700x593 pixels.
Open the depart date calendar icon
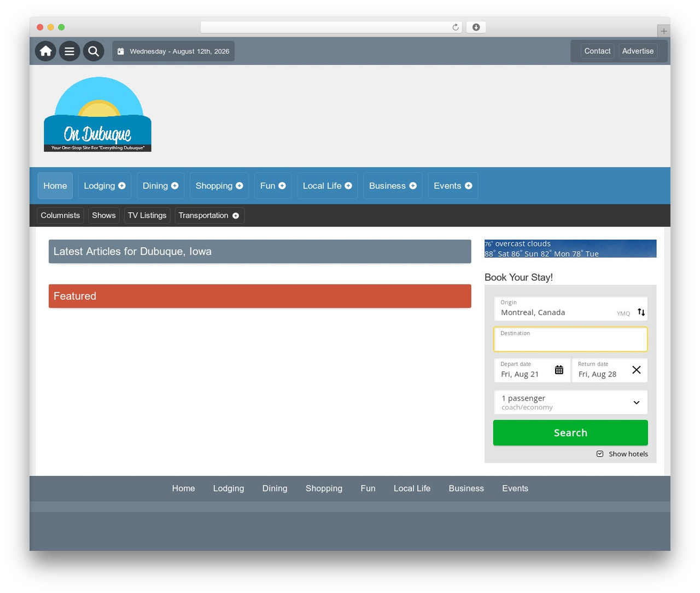point(559,370)
